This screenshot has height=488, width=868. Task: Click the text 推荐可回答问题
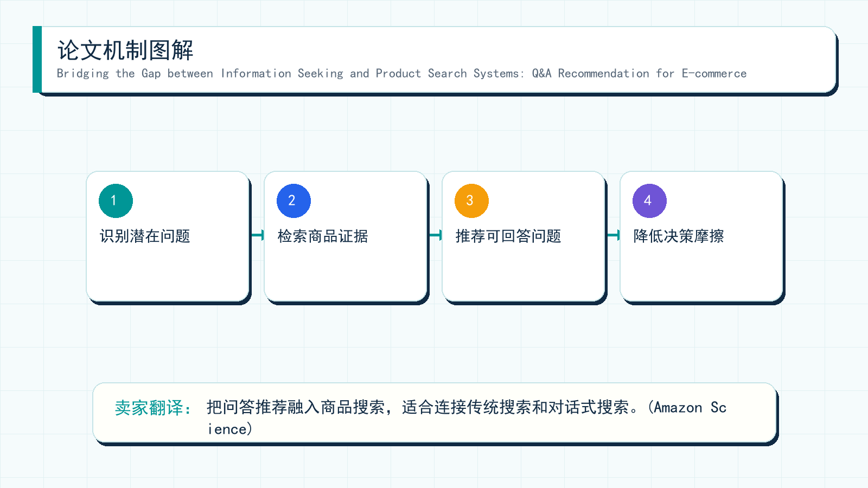point(508,236)
